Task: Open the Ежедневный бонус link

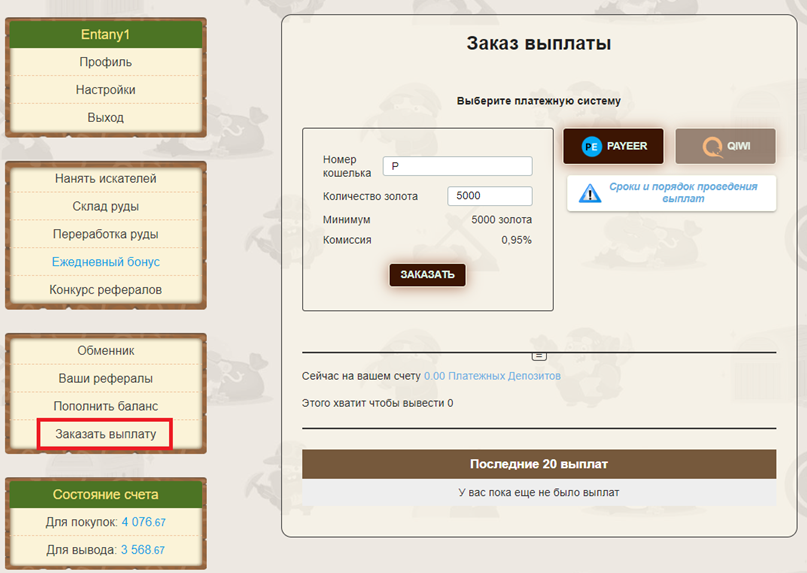Action: pyautogui.click(x=106, y=262)
